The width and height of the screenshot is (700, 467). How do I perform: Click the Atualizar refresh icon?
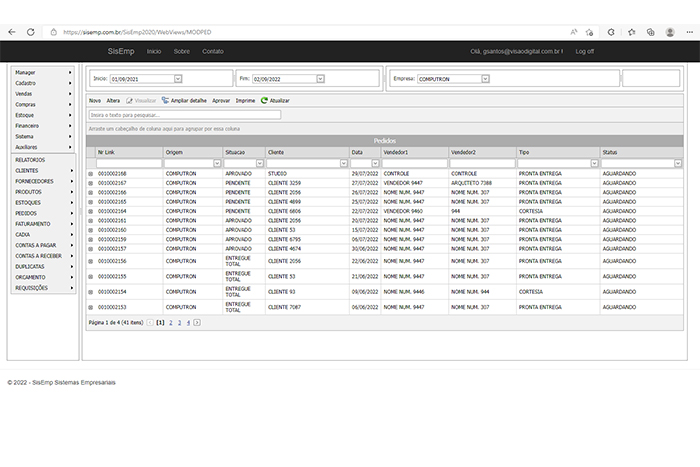264,101
